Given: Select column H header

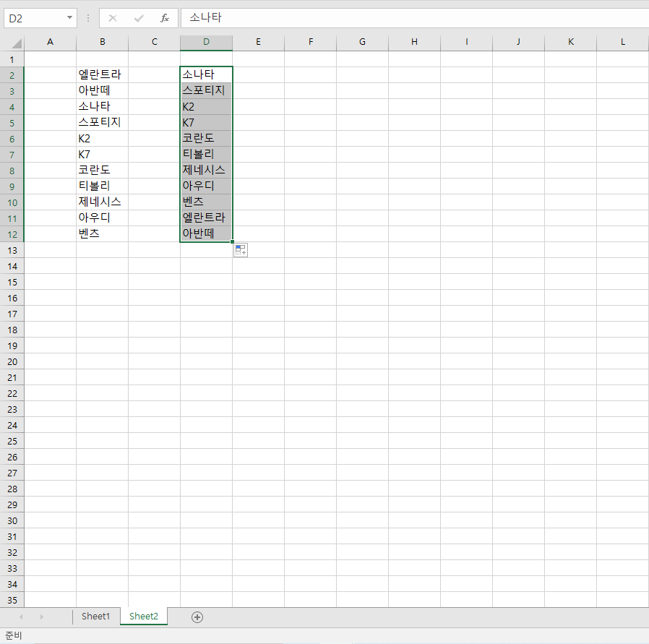Looking at the screenshot, I should [414, 42].
